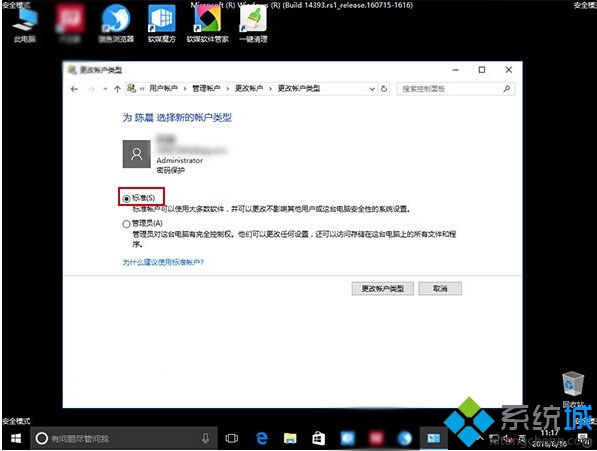Launch the 一键清理 desktop shortcut
Viewport: 597px width, 451px height.
253,24
